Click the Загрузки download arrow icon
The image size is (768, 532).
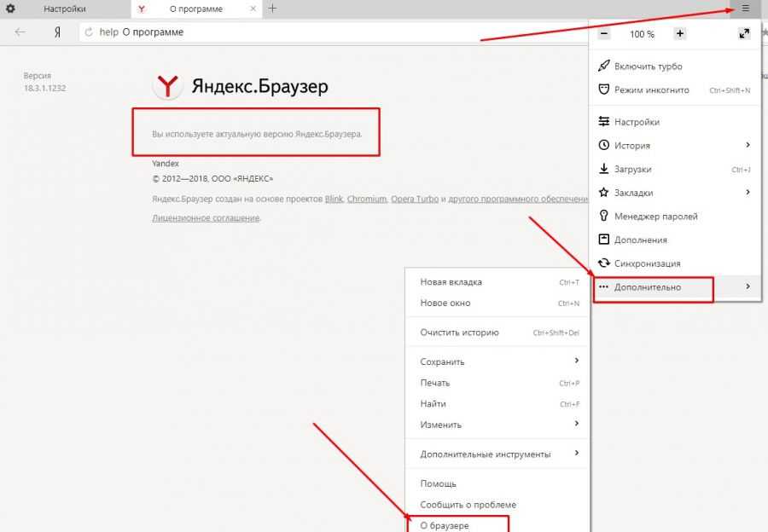(604, 168)
